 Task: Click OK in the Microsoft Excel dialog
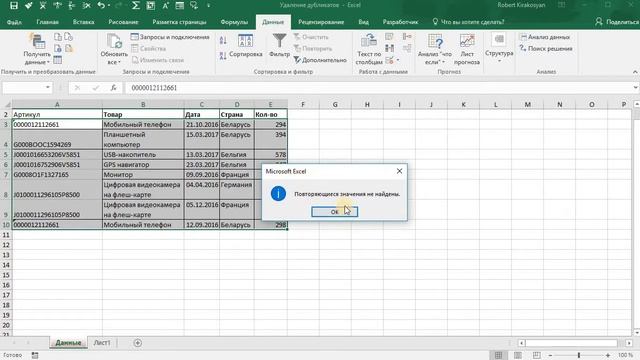[x=334, y=212]
